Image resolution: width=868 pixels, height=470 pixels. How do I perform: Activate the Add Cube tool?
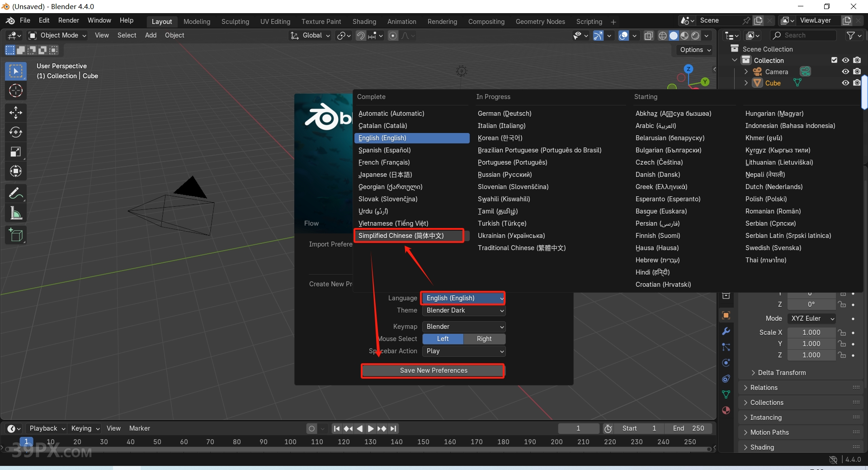(x=16, y=235)
